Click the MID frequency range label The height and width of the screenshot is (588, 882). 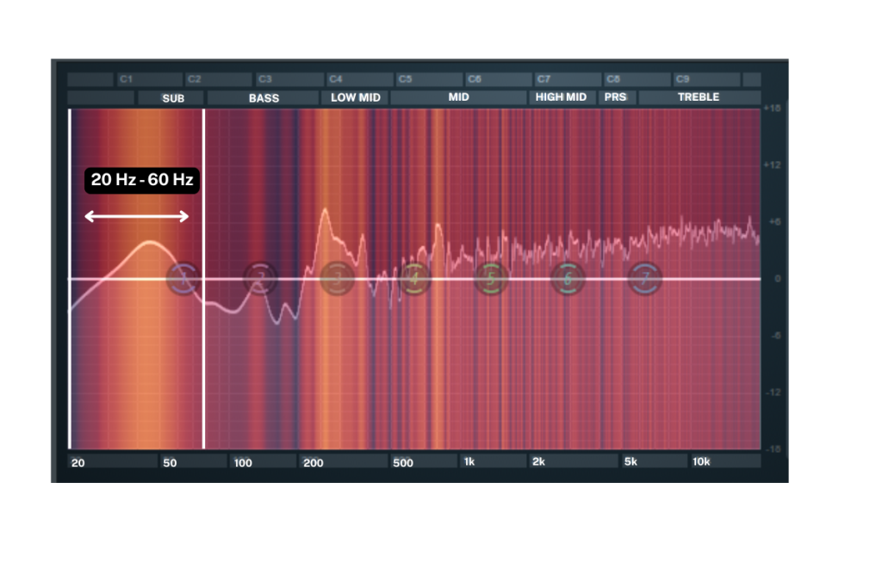point(458,97)
